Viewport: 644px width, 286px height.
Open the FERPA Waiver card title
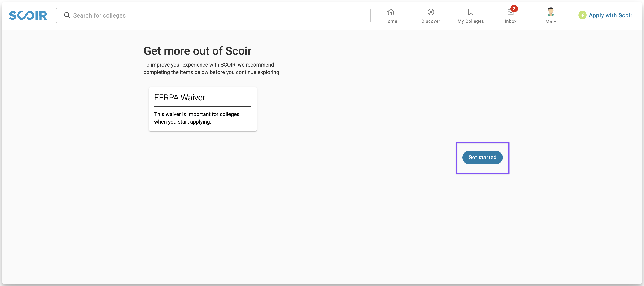pyautogui.click(x=180, y=97)
